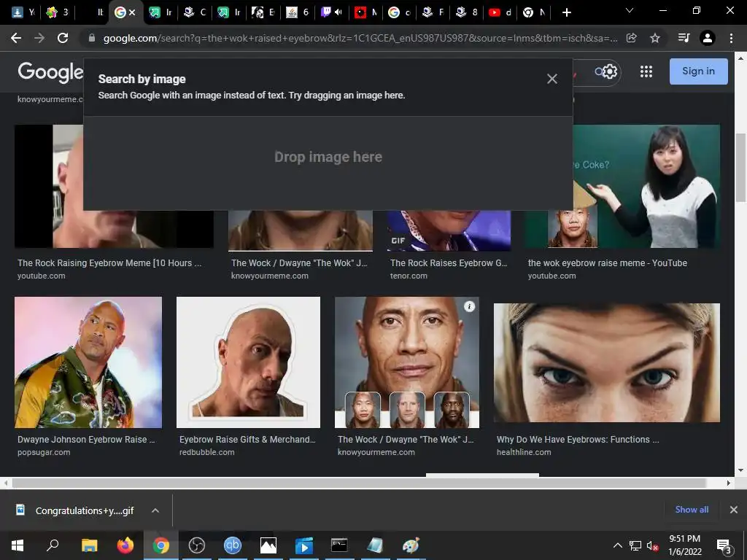Image resolution: width=747 pixels, height=560 pixels.
Task: Click the tenor.com source text
Action: pos(409,276)
